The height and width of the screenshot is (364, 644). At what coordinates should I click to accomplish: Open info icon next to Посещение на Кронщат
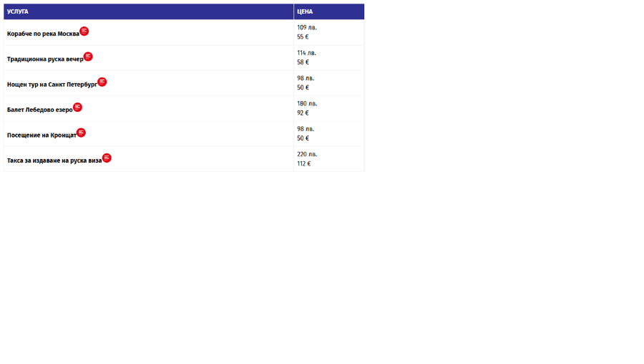[x=81, y=133]
